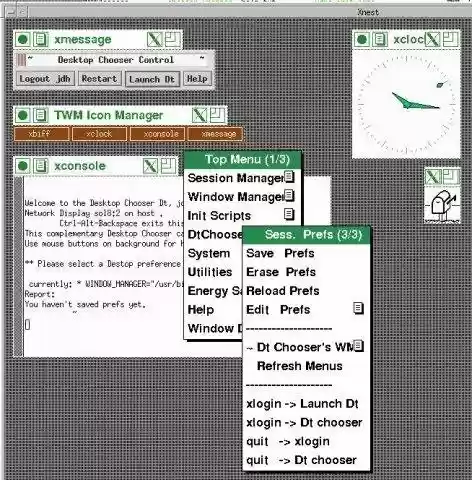Choose quit -> xlogin entry

tap(307, 441)
